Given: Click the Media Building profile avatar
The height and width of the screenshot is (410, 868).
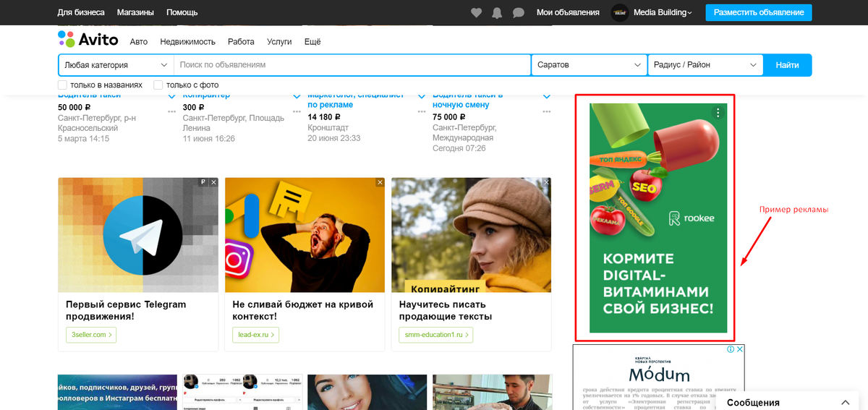Looking at the screenshot, I should point(619,12).
